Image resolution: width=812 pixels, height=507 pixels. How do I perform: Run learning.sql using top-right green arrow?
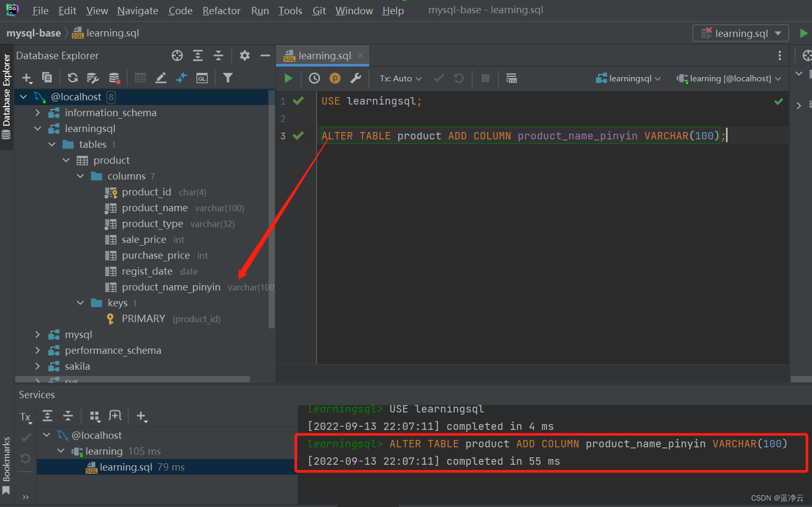pos(804,33)
